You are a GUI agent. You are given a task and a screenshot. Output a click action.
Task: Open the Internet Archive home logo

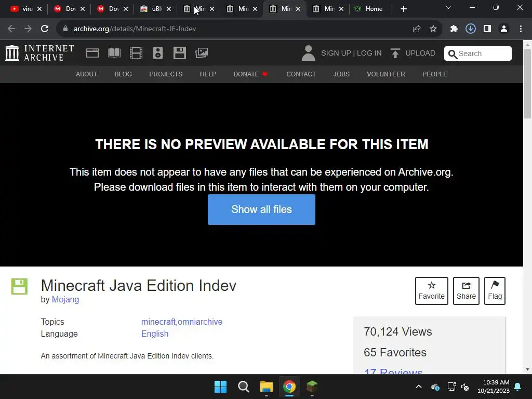pyautogui.click(x=39, y=54)
